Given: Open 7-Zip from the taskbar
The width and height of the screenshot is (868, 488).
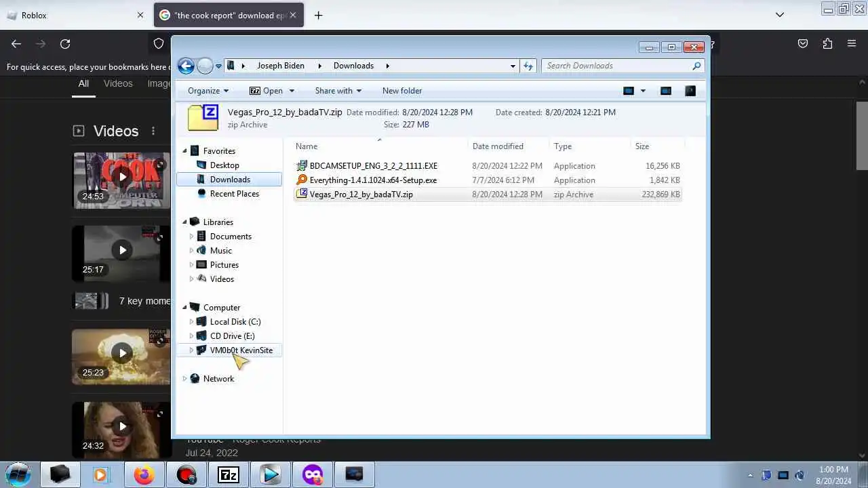Looking at the screenshot, I should [x=228, y=474].
